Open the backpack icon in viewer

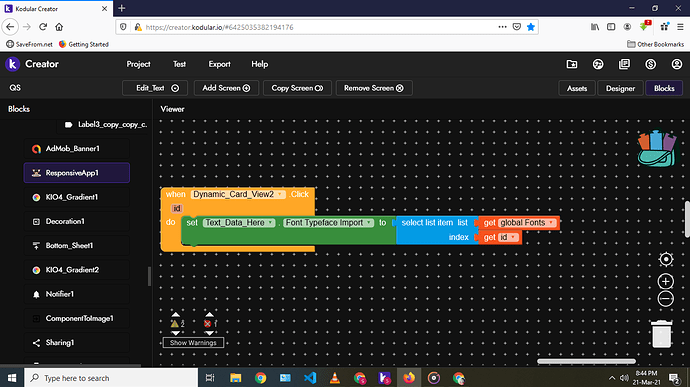coord(657,148)
